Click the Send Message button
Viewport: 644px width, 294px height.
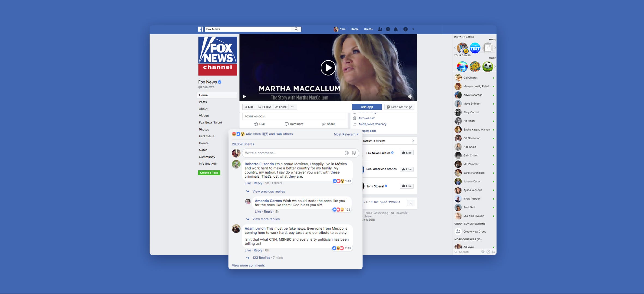[x=399, y=107]
